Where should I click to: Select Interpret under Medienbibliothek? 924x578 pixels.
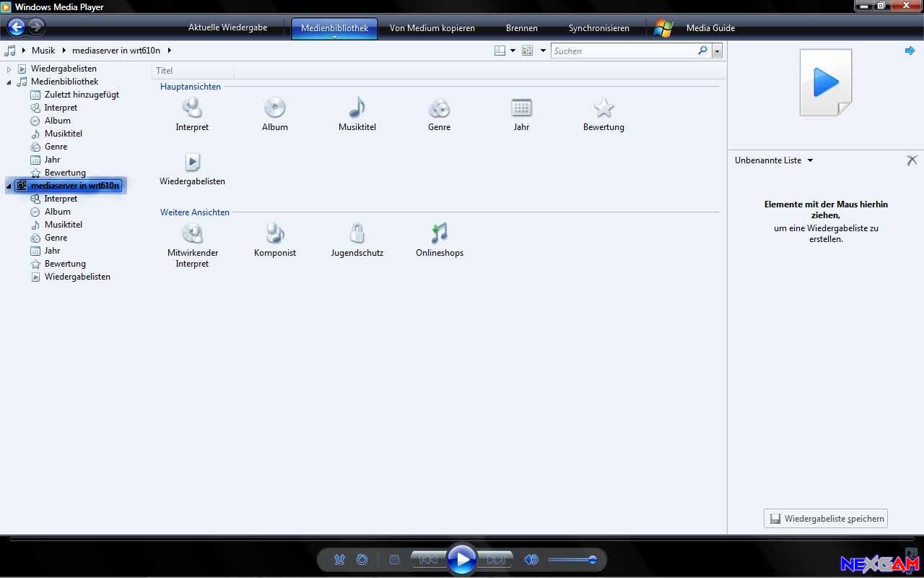tap(61, 108)
